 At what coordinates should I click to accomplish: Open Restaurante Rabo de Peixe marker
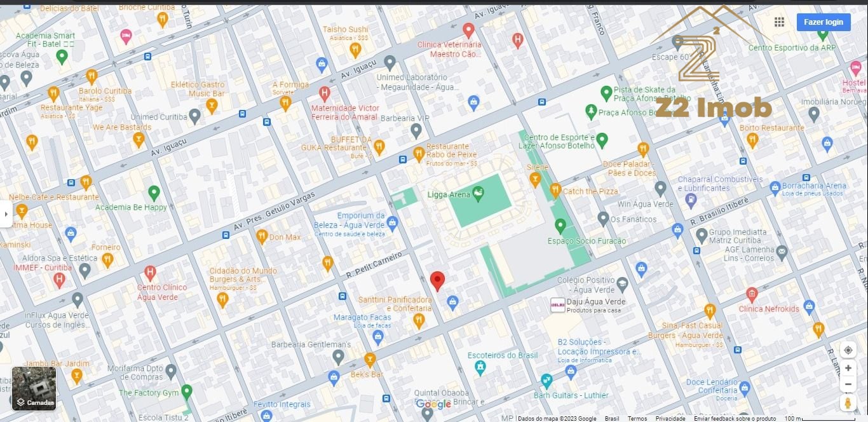[418, 154]
